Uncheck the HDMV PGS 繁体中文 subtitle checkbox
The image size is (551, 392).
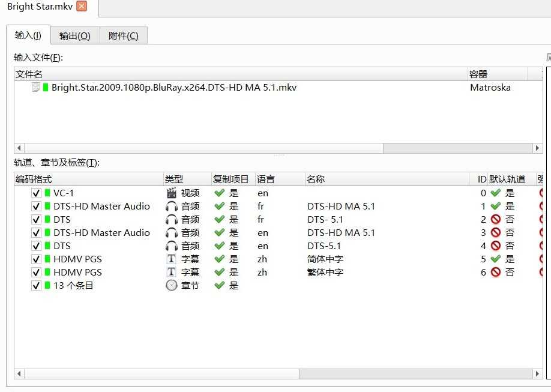(36, 272)
